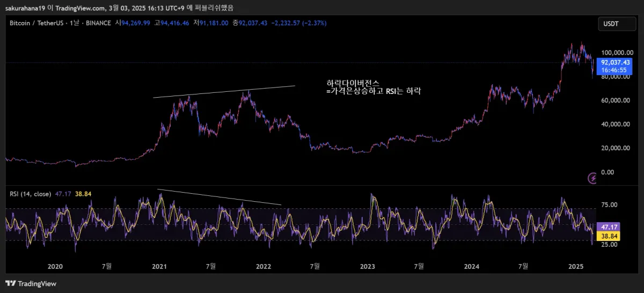Click the 75.00 level on RSI scale
Image resolution: width=644 pixels, height=293 pixels.
pos(610,204)
